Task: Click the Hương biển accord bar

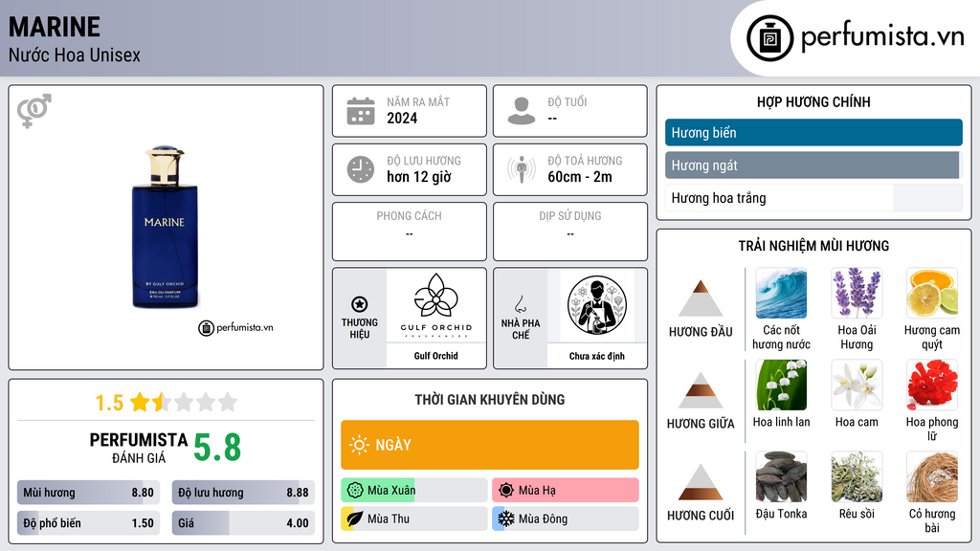Action: pyautogui.click(x=813, y=132)
